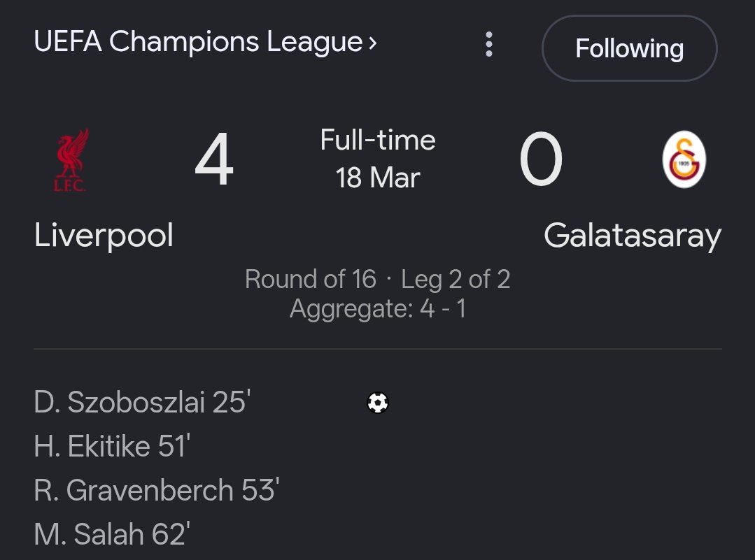
Task: Open the UEFA Champions League page link
Action: 198,43
